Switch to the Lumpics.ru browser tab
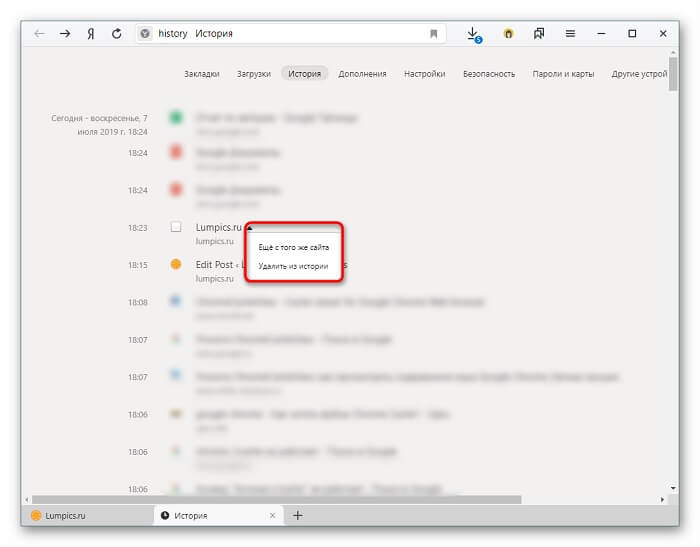The image size is (700, 547). [85, 516]
